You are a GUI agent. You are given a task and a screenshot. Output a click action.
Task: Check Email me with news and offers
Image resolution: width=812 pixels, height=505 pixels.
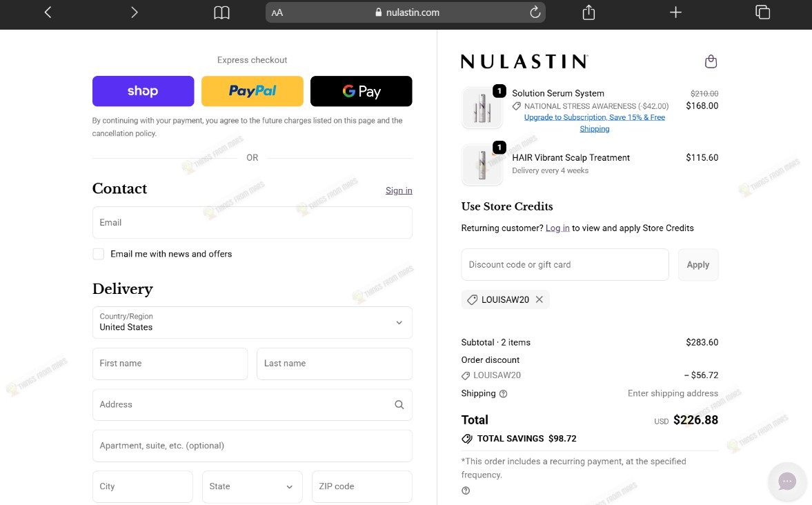pyautogui.click(x=99, y=254)
